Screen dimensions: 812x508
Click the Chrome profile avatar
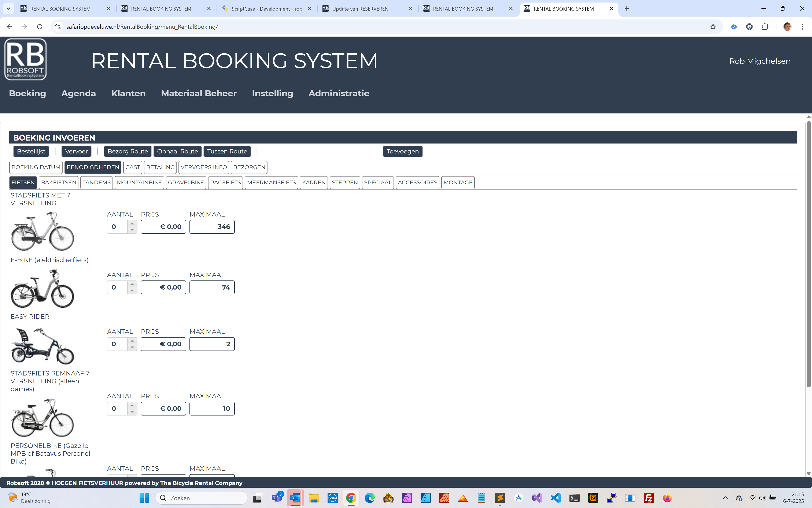pyautogui.click(x=787, y=26)
